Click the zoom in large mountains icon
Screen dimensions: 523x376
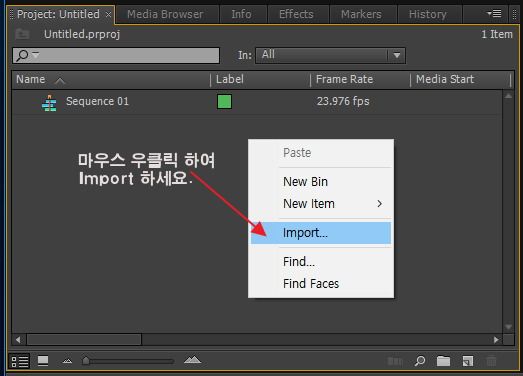tap(192, 360)
